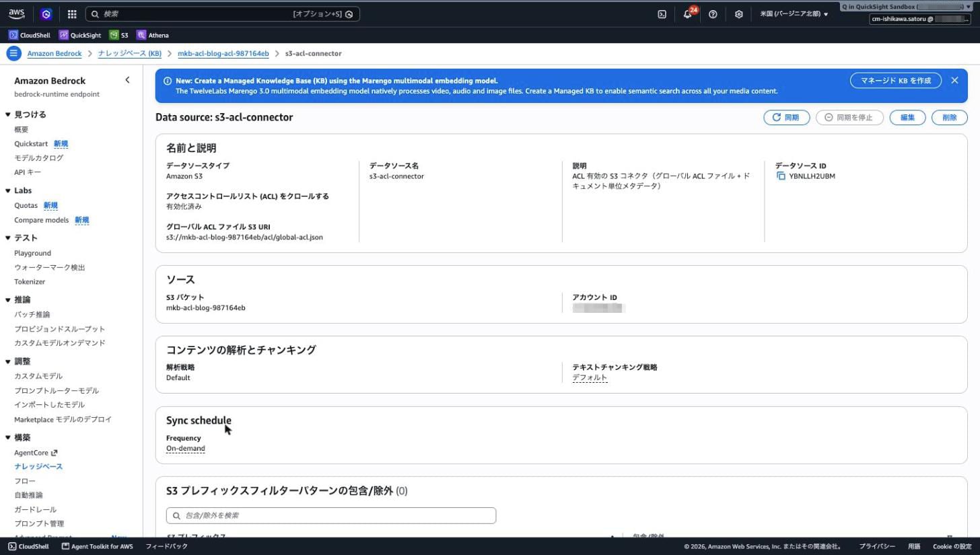This screenshot has height=555, width=980.
Task: Click the 編集 edit button
Action: point(907,117)
